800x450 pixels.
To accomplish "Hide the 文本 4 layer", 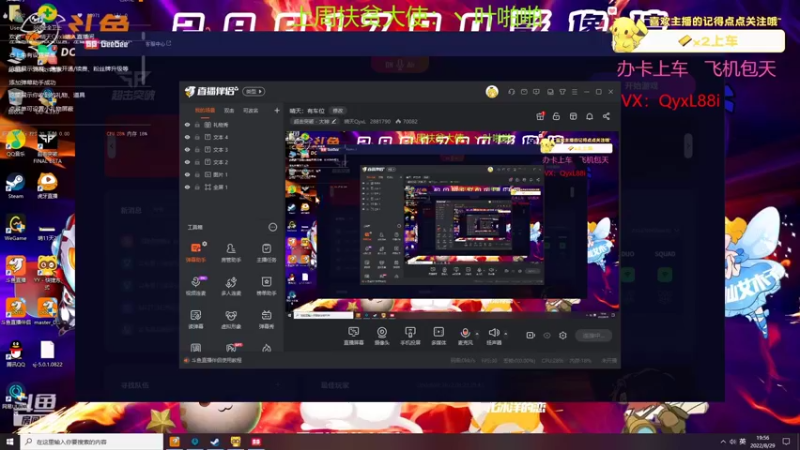I will [187, 137].
